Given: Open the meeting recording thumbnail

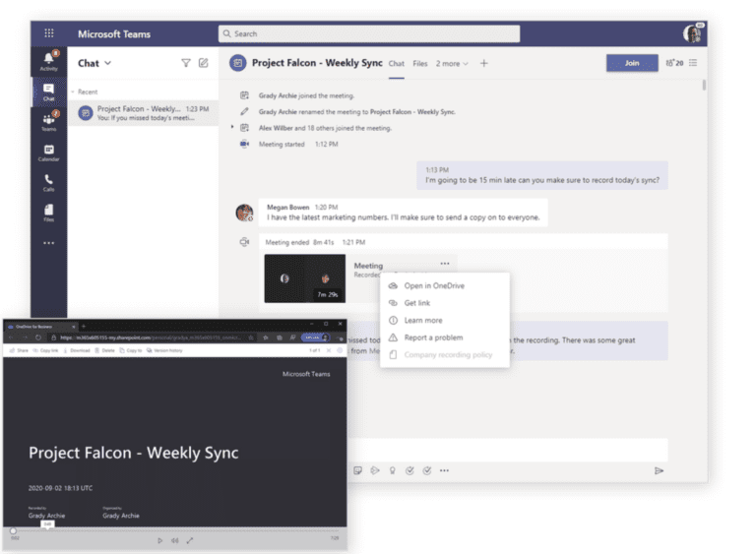Looking at the screenshot, I should [305, 278].
